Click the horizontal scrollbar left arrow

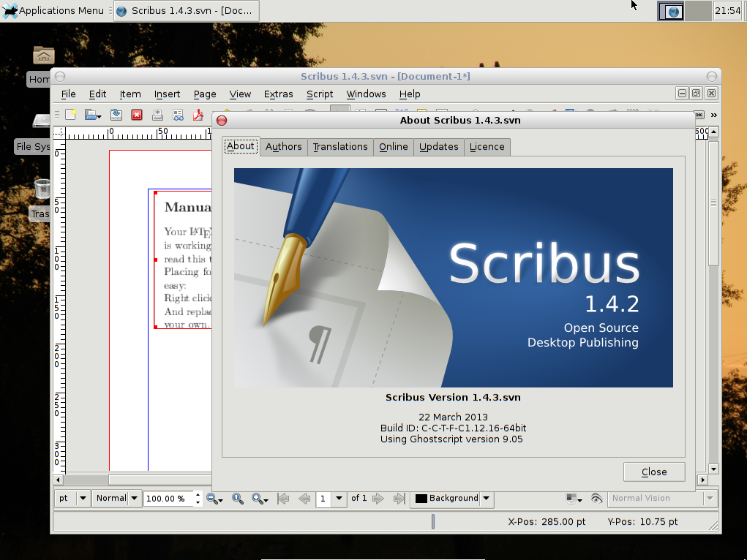[x=58, y=480]
